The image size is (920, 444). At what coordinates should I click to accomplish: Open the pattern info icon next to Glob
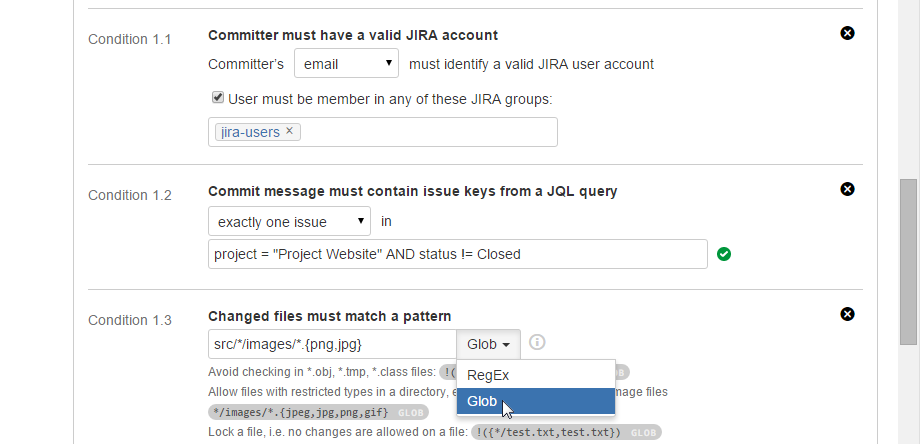(x=537, y=342)
